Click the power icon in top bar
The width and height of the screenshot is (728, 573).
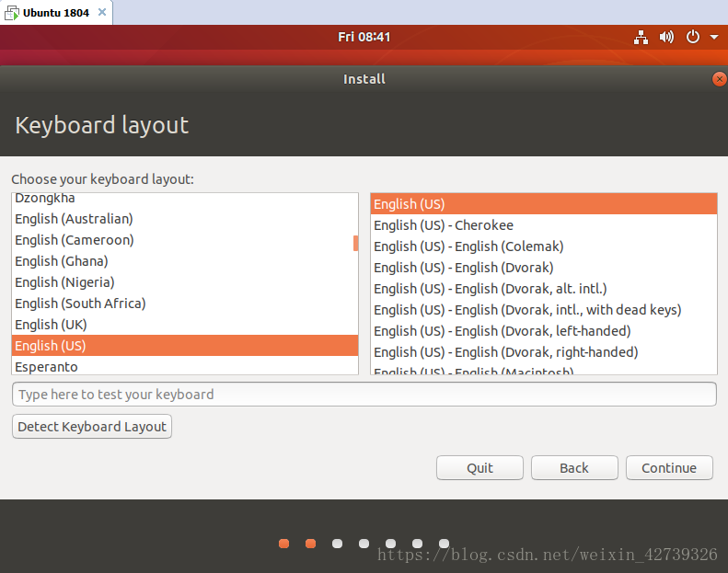click(693, 37)
